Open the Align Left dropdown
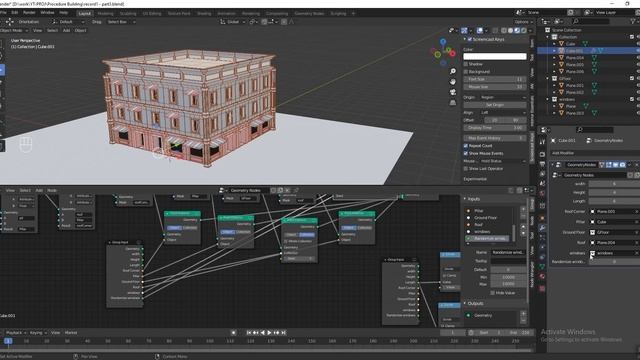 click(x=504, y=113)
